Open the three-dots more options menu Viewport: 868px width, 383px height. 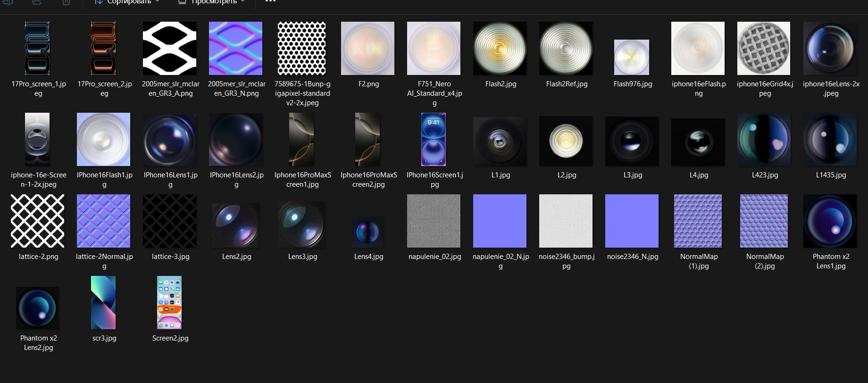[270, 2]
